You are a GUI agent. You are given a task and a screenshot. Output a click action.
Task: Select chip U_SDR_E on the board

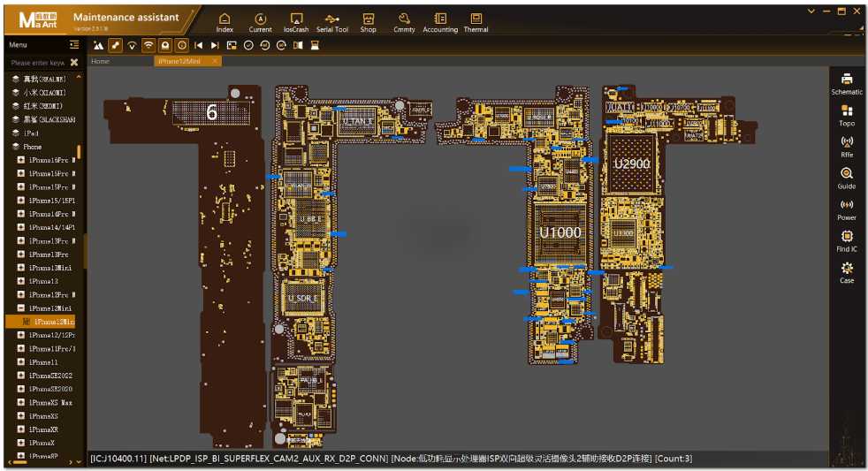pyautogui.click(x=303, y=299)
